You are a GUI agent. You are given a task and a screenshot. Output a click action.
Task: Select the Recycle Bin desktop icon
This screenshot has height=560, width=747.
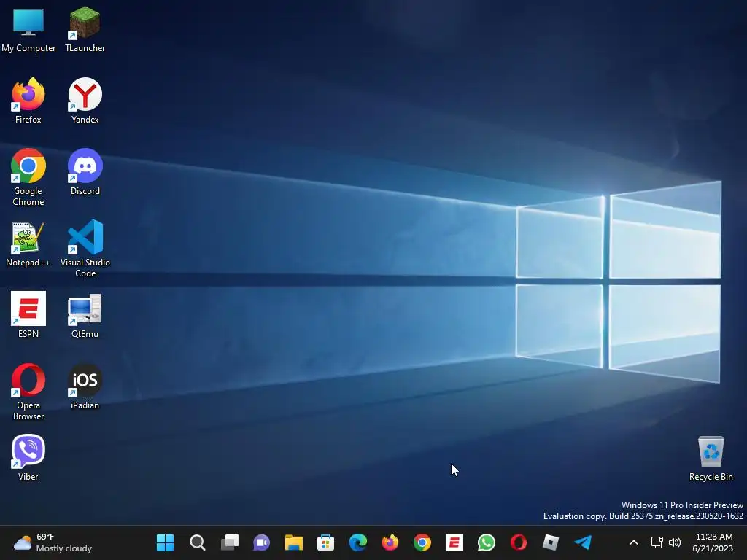[711, 458]
